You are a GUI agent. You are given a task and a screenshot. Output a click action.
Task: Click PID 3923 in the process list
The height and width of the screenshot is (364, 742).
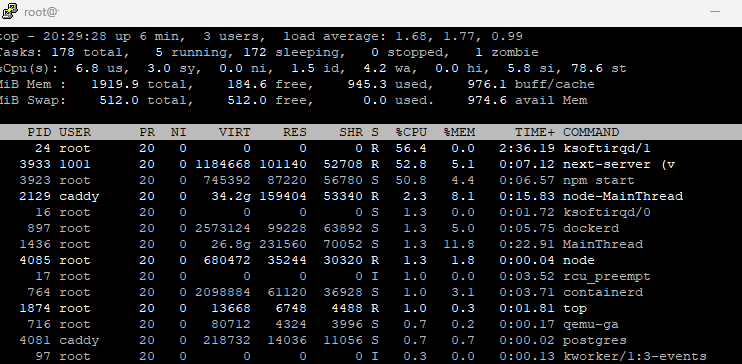point(35,180)
